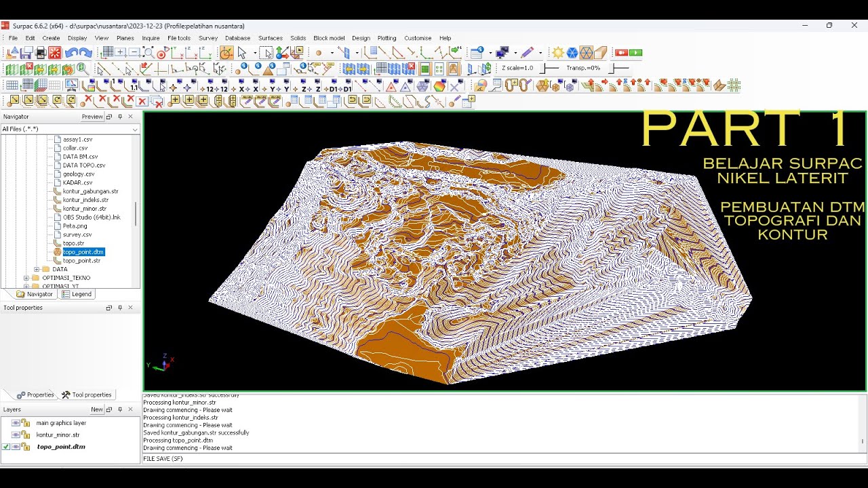Open the All Files filter dropdown
The width and height of the screenshot is (868, 488).
[135, 129]
